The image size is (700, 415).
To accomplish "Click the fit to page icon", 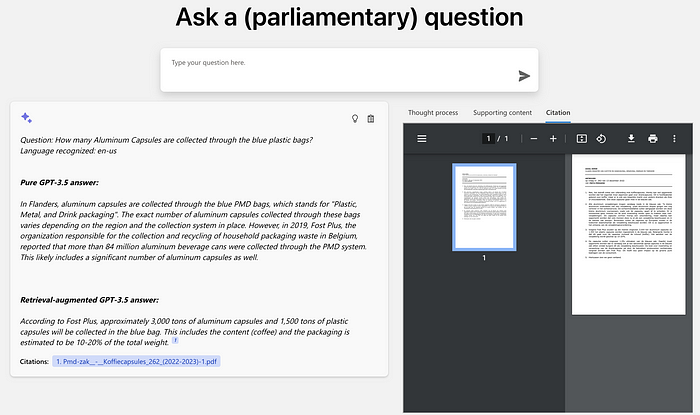I will point(580,138).
